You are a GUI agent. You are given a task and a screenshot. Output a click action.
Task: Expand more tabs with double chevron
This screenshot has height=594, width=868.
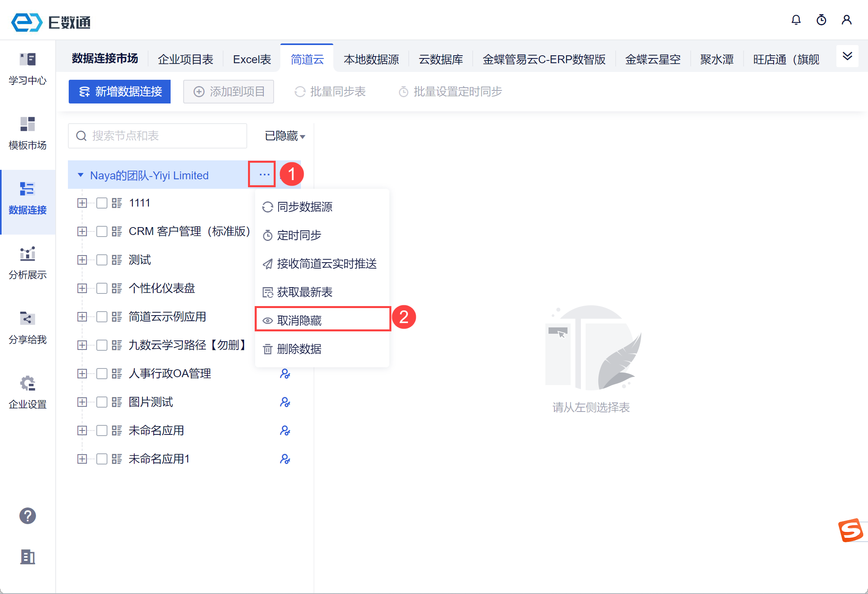point(847,56)
